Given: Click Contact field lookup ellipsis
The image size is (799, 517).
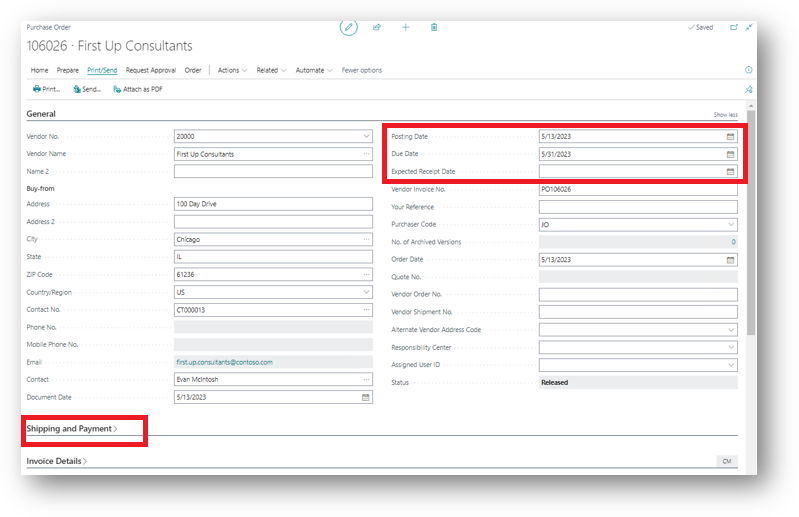Looking at the screenshot, I should (366, 379).
